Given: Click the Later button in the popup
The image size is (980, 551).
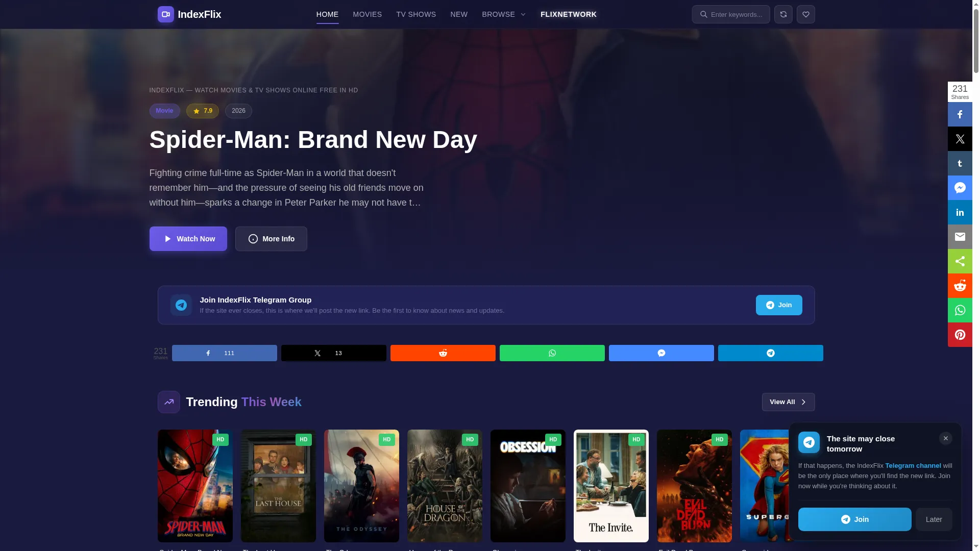Looking at the screenshot, I should click(x=934, y=519).
